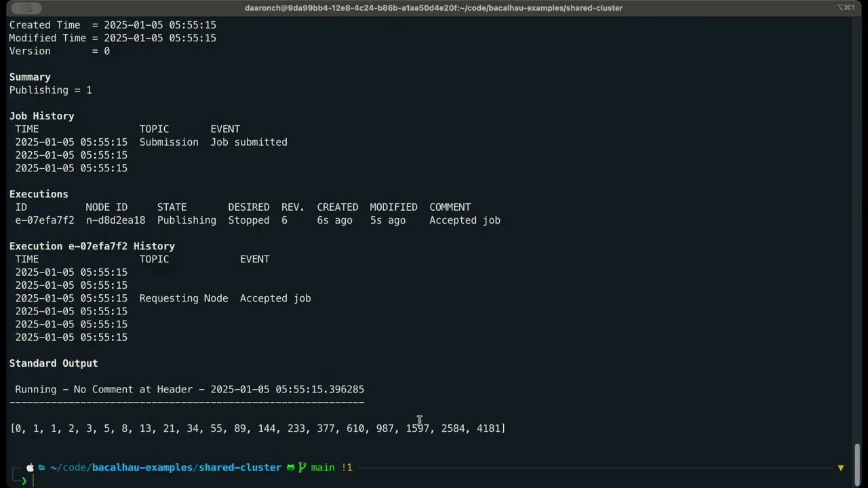
Task: Click the 'Execution e-07efa7f2 History' heading
Action: click(x=92, y=246)
